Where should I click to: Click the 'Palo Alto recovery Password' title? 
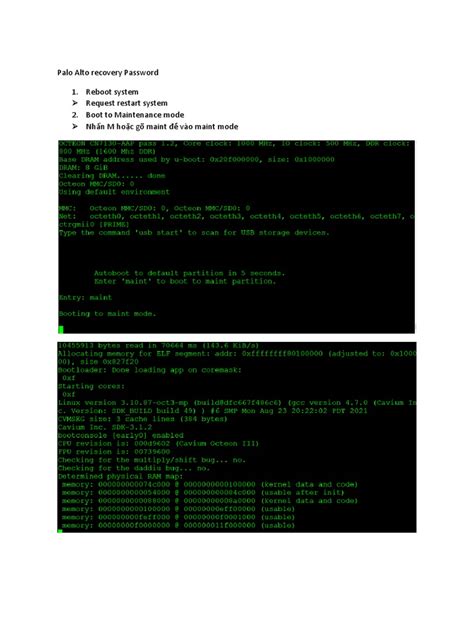[x=108, y=73]
